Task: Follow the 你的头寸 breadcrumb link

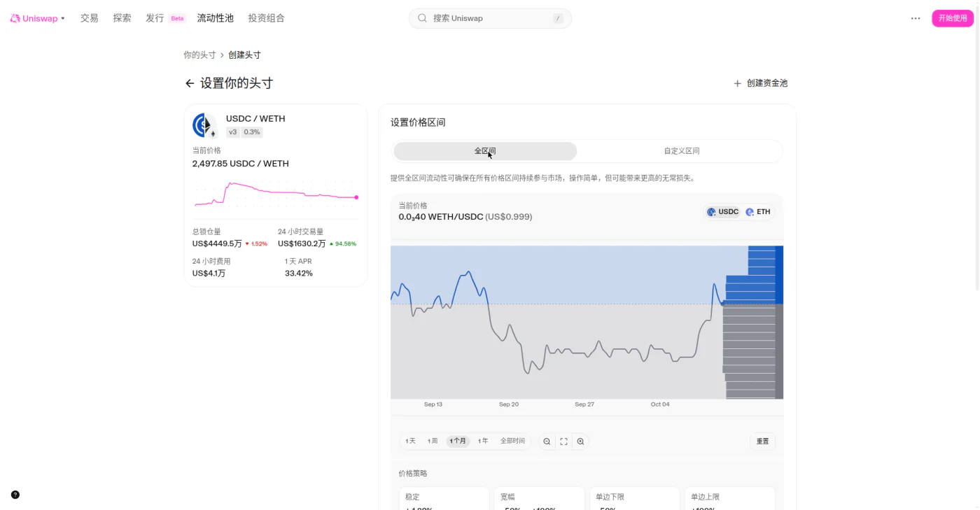Action: tap(199, 55)
